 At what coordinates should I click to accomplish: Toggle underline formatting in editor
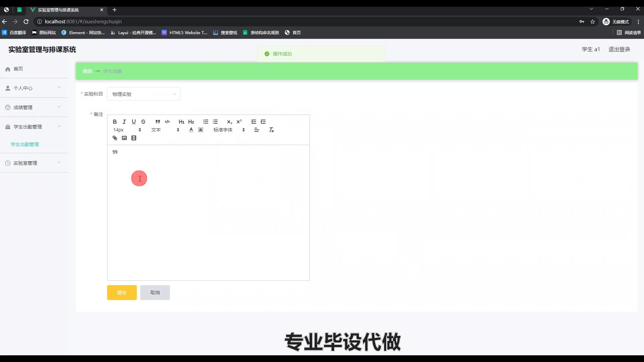coord(133,122)
